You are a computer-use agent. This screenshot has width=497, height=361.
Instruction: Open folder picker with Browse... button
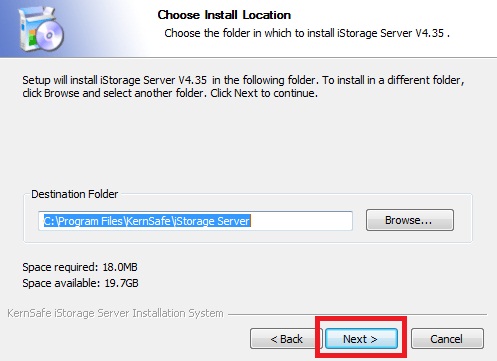pyautogui.click(x=410, y=220)
